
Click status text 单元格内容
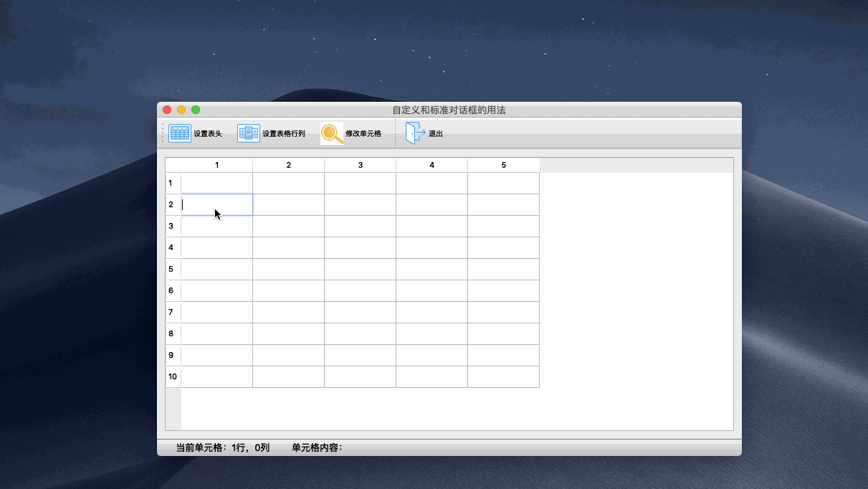point(317,447)
